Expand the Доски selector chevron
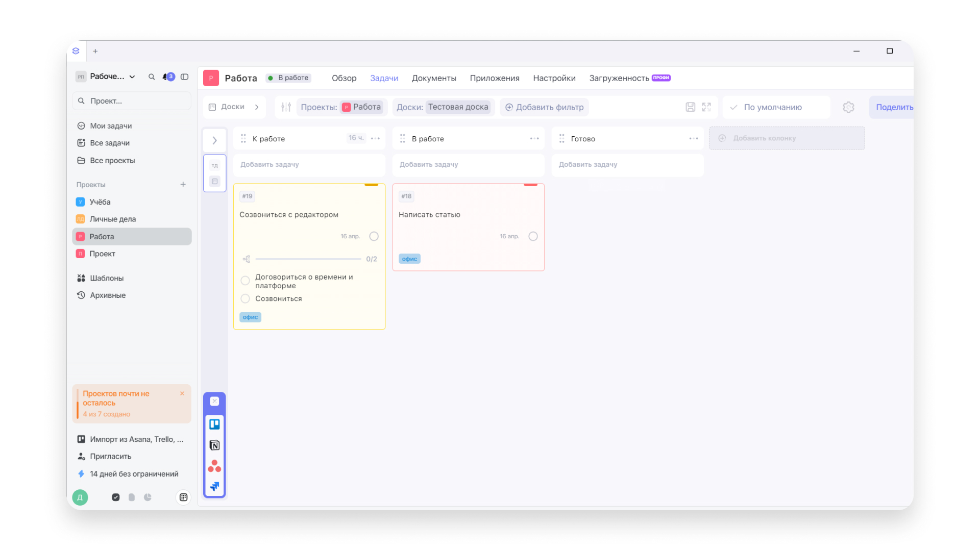 (257, 107)
